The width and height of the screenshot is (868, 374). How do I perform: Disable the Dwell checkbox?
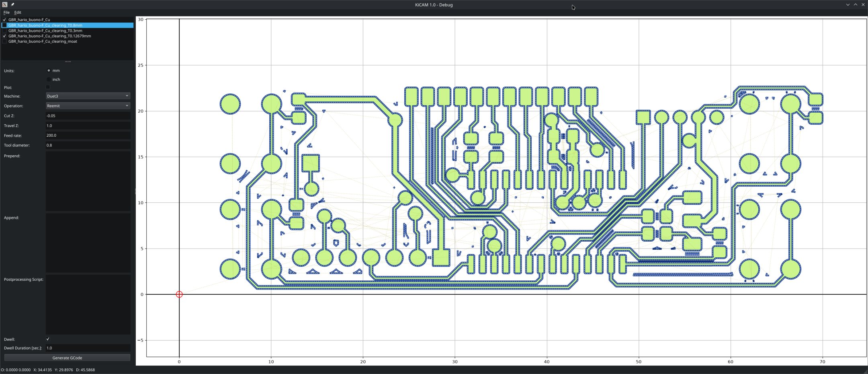pyautogui.click(x=48, y=339)
